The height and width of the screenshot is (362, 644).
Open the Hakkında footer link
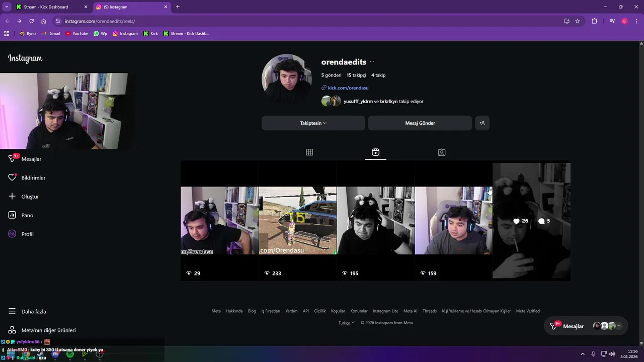pyautogui.click(x=234, y=311)
